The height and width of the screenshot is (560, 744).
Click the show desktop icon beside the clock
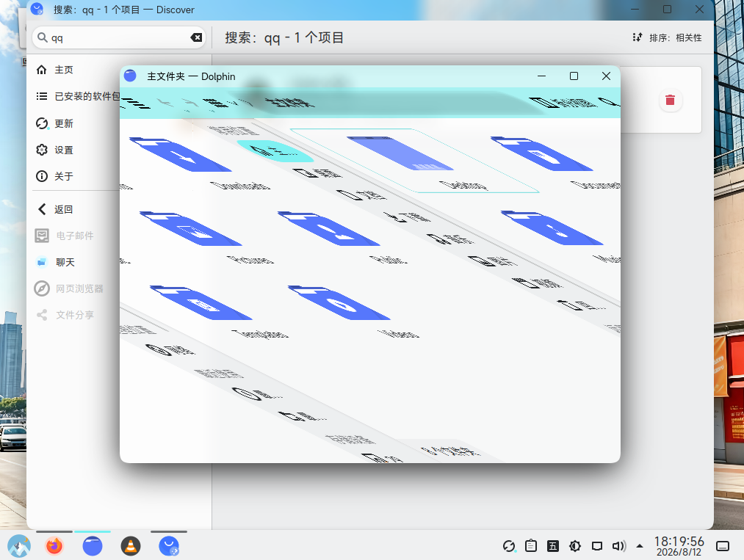(723, 546)
